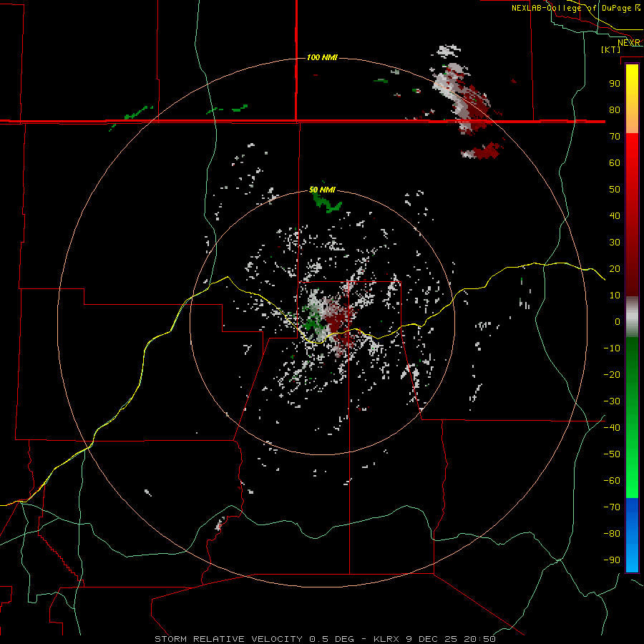
Task: Click the storm relative velocity caption at bottom
Action: (325, 639)
